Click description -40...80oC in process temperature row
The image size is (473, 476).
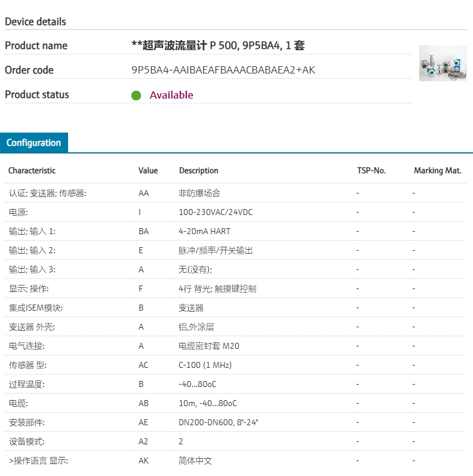point(198,384)
